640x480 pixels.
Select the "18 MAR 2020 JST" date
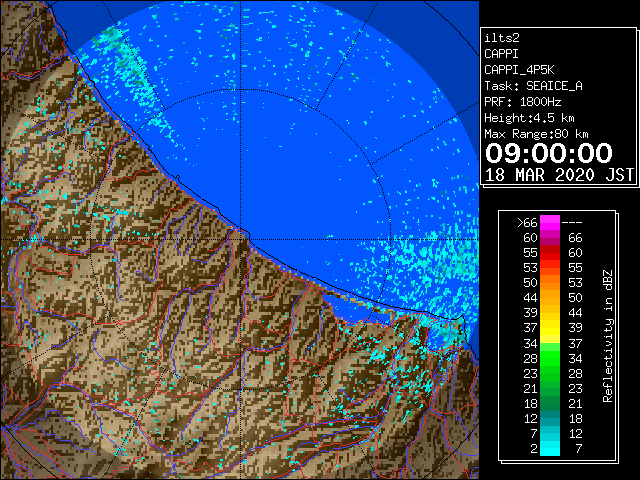(x=559, y=175)
